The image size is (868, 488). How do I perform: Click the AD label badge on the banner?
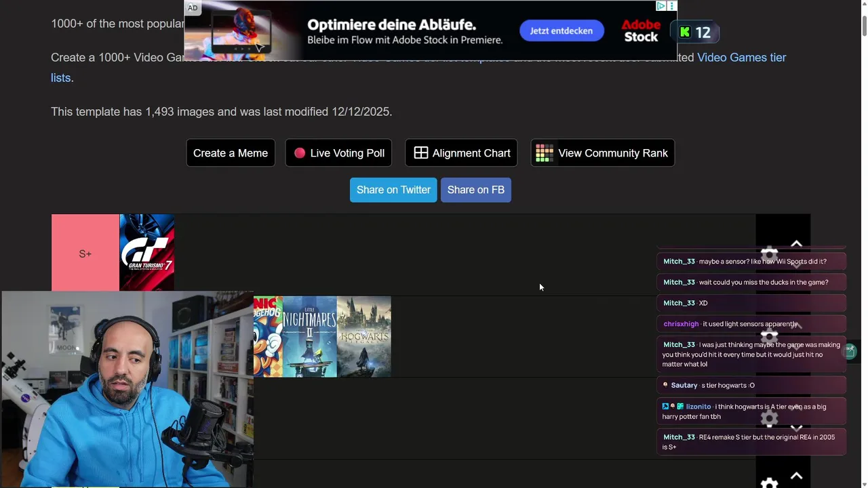tap(193, 7)
